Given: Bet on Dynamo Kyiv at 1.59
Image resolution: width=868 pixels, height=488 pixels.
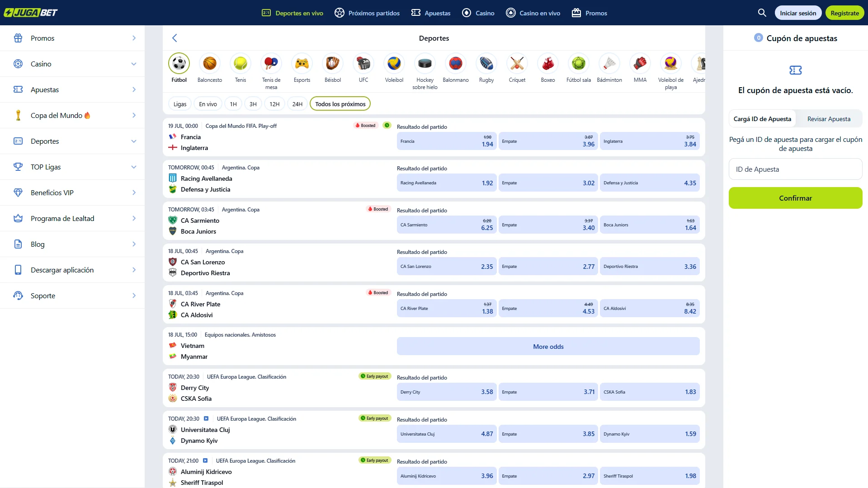Looking at the screenshot, I should pos(650,434).
